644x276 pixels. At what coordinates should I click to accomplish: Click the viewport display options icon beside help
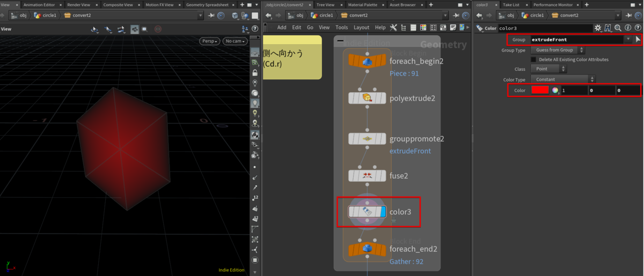coord(245,29)
